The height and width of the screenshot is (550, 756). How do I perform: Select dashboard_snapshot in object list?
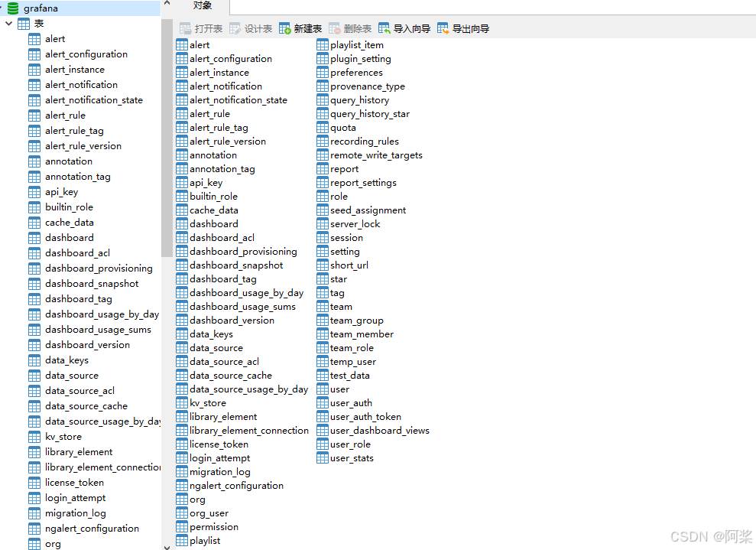click(x=236, y=265)
